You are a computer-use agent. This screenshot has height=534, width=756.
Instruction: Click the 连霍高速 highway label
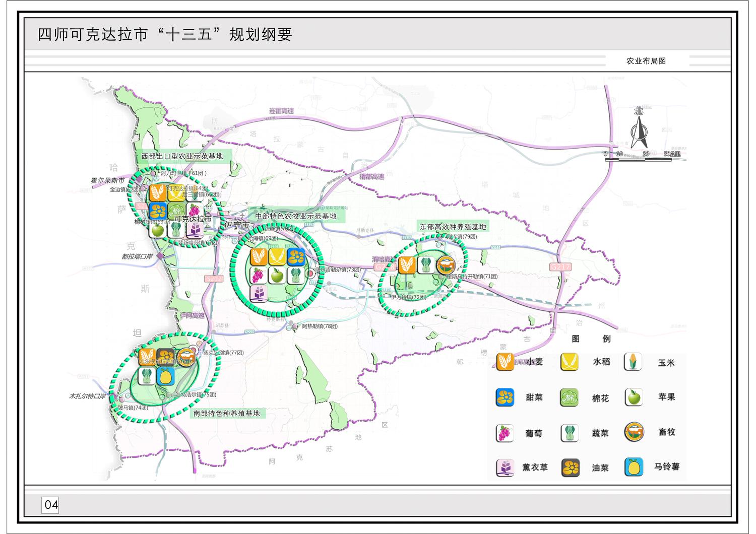(281, 111)
